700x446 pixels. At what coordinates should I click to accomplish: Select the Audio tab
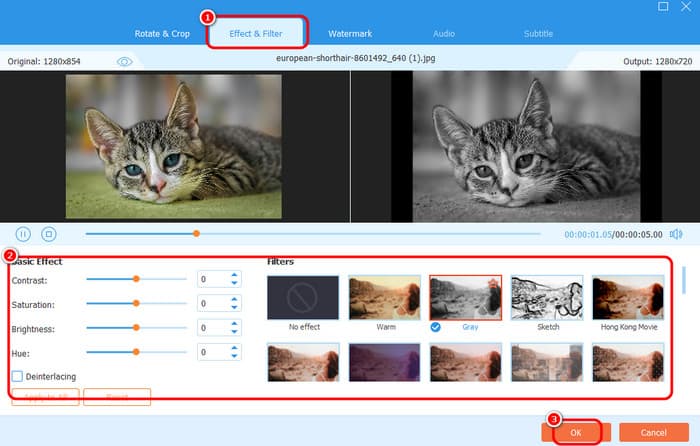tap(444, 34)
